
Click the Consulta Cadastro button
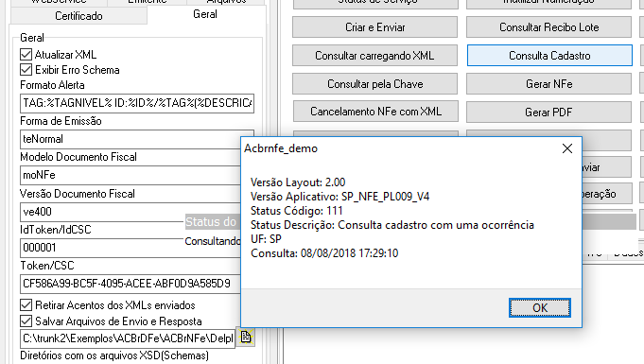(549, 56)
